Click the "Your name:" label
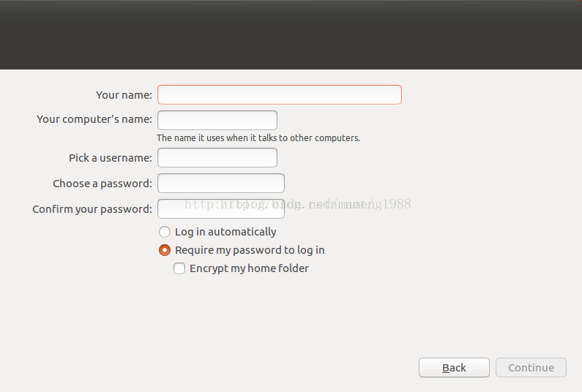Image resolution: width=582 pixels, height=392 pixels. click(124, 95)
